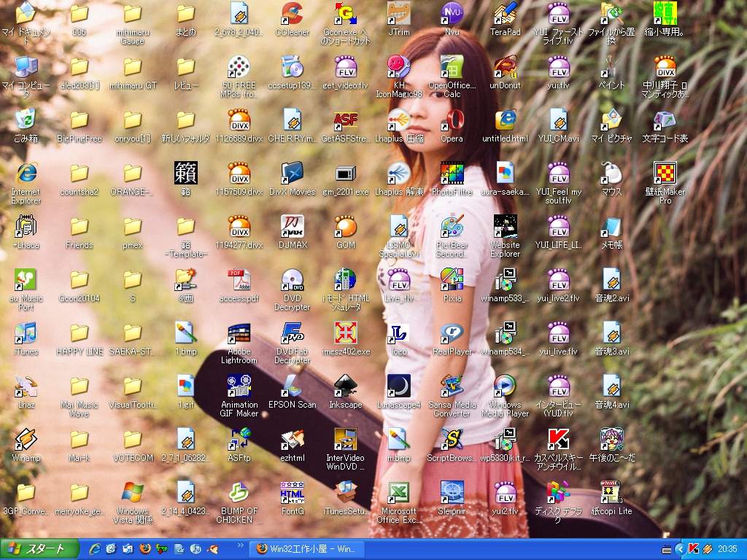Launch the Inkscape desktop icon
The image size is (747, 560).
(x=345, y=386)
